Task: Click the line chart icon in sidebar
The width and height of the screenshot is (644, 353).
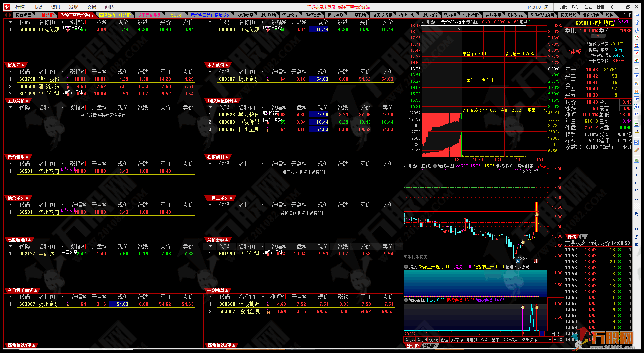Action: click(636, 53)
